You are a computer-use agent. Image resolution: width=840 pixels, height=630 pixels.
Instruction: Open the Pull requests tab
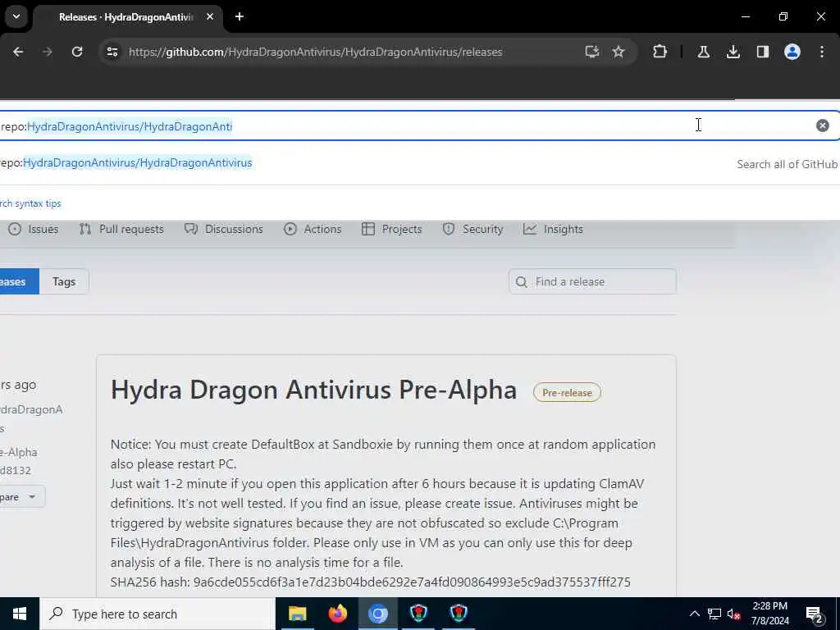[x=121, y=230]
